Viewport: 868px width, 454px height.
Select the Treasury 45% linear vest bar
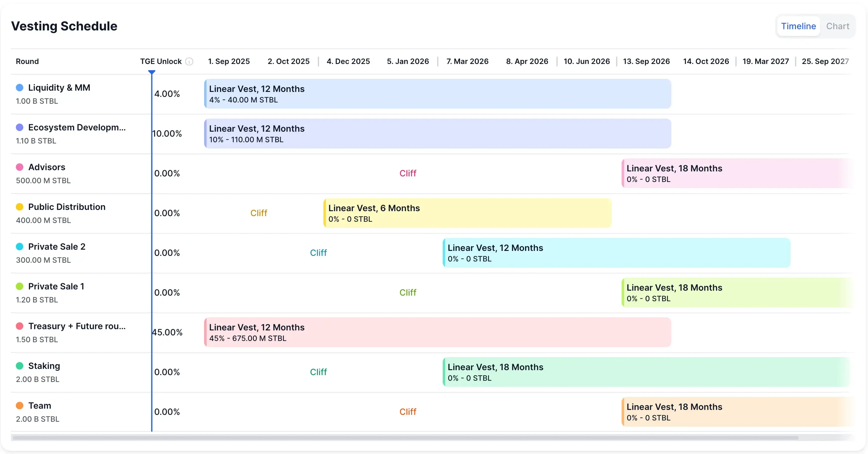pos(437,332)
